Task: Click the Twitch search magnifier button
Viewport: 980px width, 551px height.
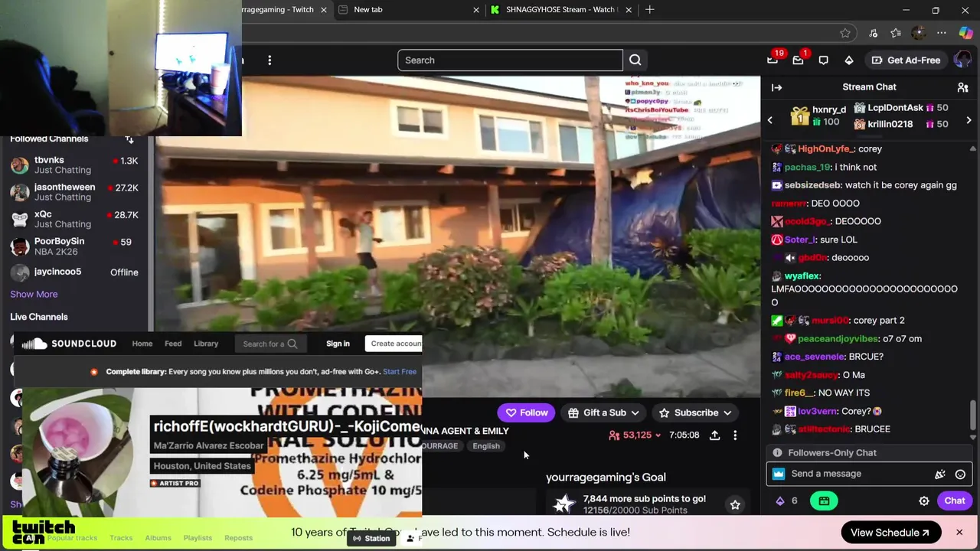Action: [x=635, y=60]
